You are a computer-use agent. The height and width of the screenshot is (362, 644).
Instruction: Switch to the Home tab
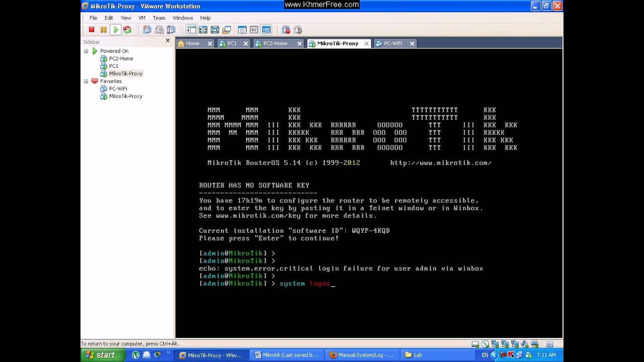pos(192,44)
